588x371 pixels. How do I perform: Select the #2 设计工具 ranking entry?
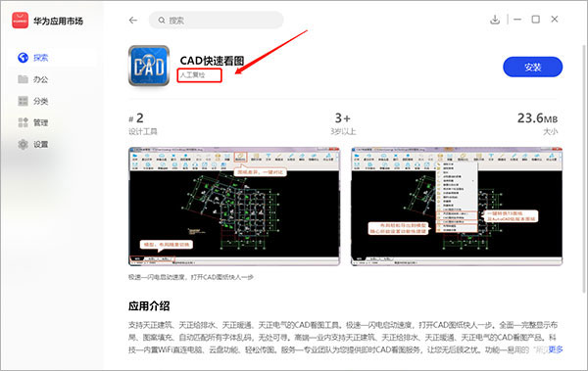click(143, 124)
